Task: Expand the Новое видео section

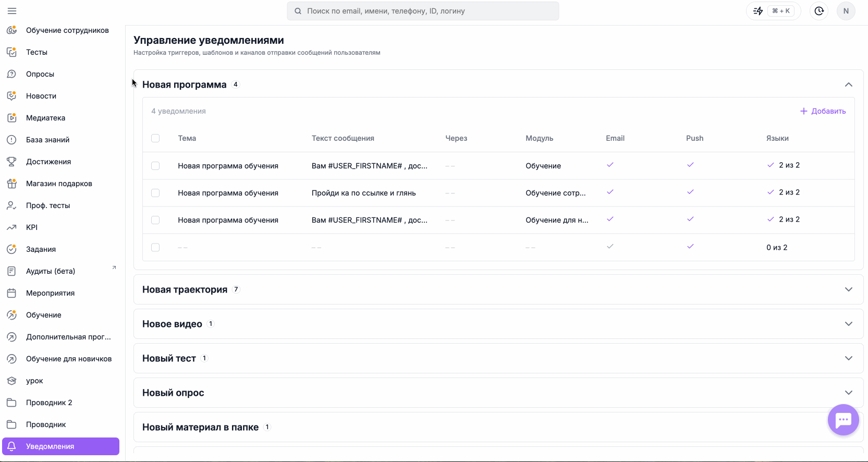Action: coord(849,324)
